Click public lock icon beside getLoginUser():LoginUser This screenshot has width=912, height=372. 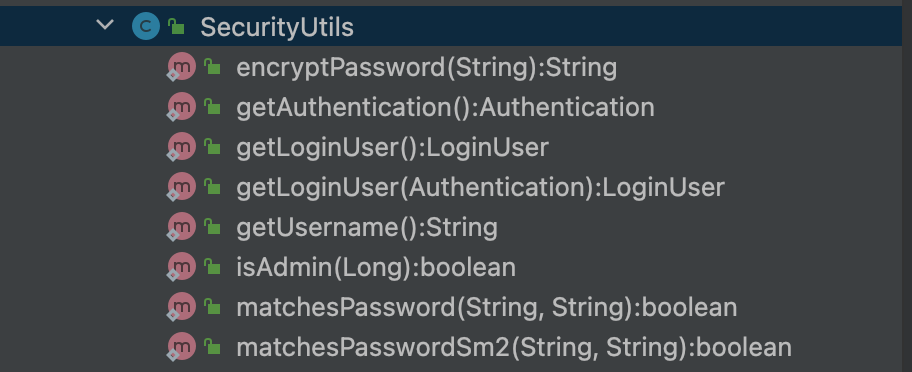(x=212, y=147)
